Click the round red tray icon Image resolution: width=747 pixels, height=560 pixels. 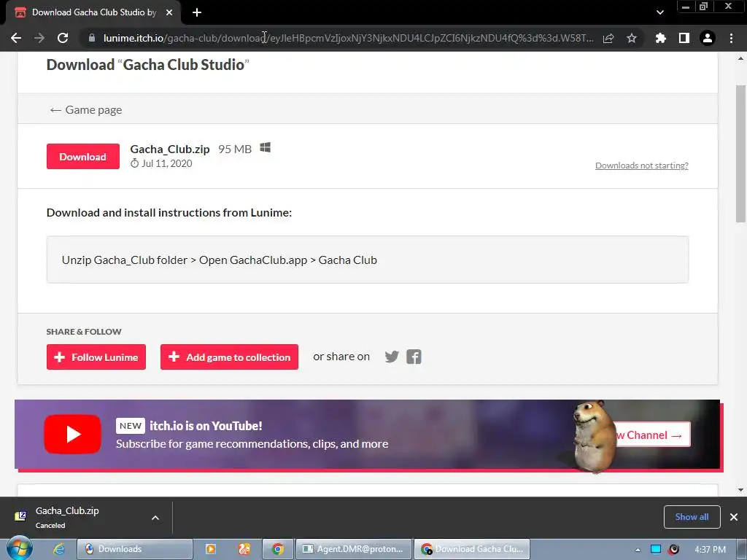point(673,549)
